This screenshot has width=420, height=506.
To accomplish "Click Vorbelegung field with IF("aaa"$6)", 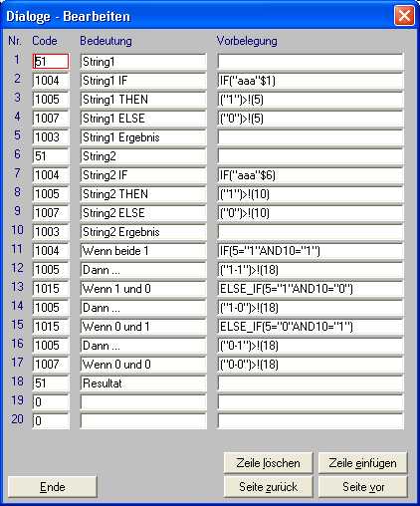I will [x=311, y=175].
